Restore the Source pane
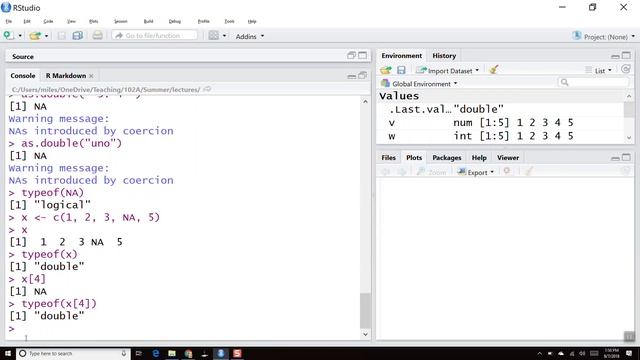The image size is (640, 360). [x=351, y=56]
